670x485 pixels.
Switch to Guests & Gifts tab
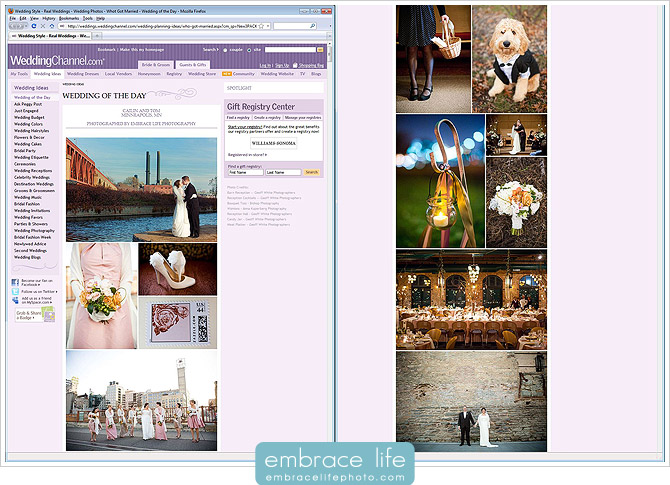(193, 65)
